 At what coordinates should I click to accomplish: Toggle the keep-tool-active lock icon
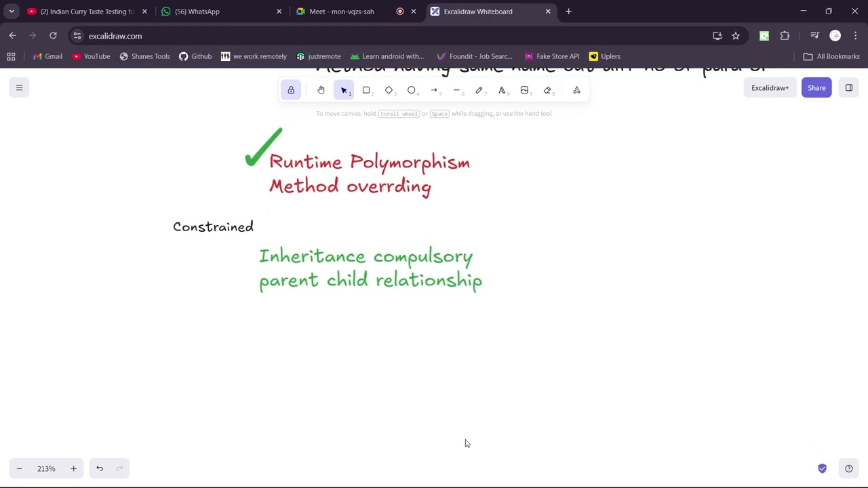[291, 90]
